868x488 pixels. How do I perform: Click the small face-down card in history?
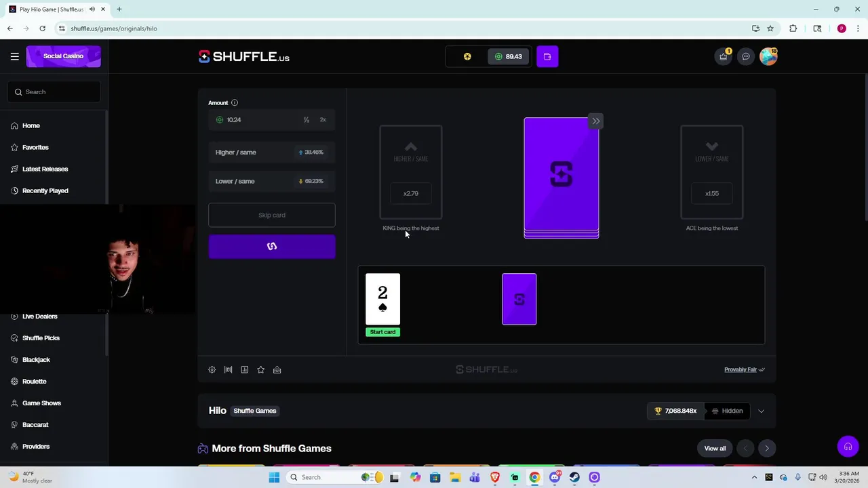click(519, 299)
